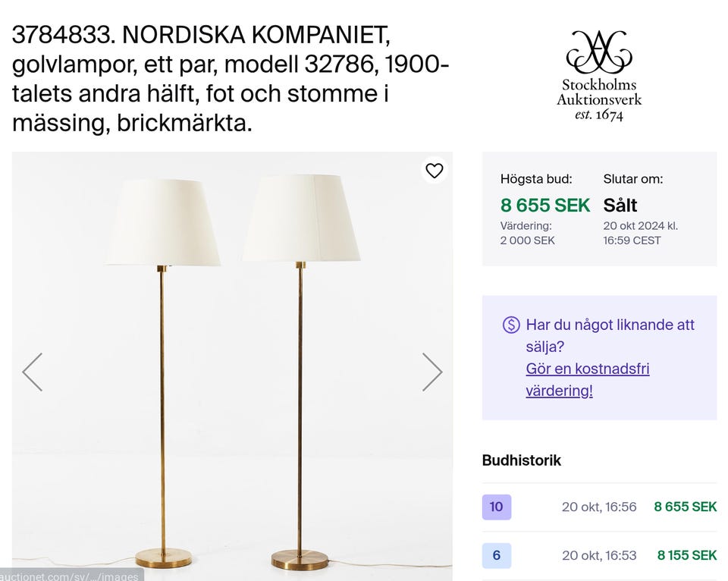Screen dimensions: 728x581
Task: Select the bid count badge showing 10
Action: 496,507
